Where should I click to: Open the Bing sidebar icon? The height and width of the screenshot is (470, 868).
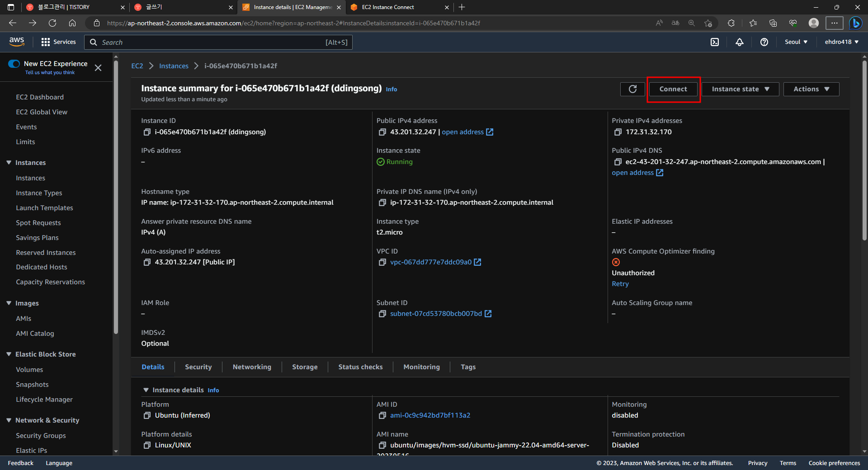click(x=855, y=23)
